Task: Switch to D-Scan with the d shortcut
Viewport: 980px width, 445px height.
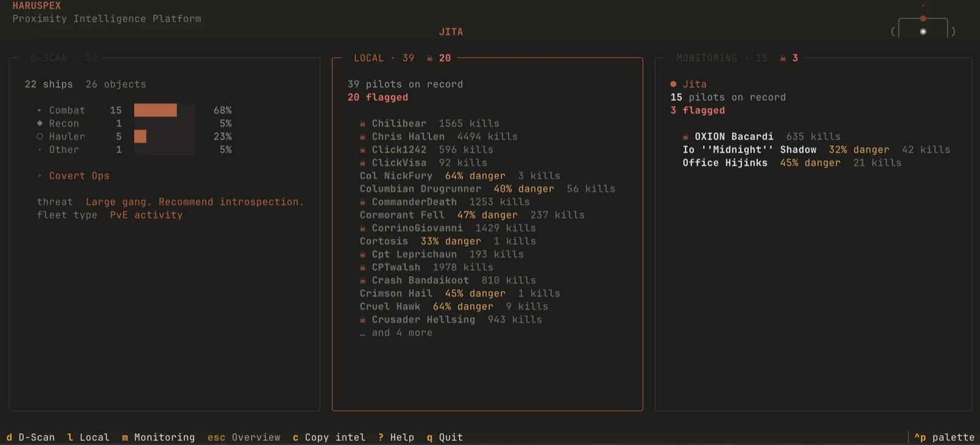Action: tap(31, 437)
